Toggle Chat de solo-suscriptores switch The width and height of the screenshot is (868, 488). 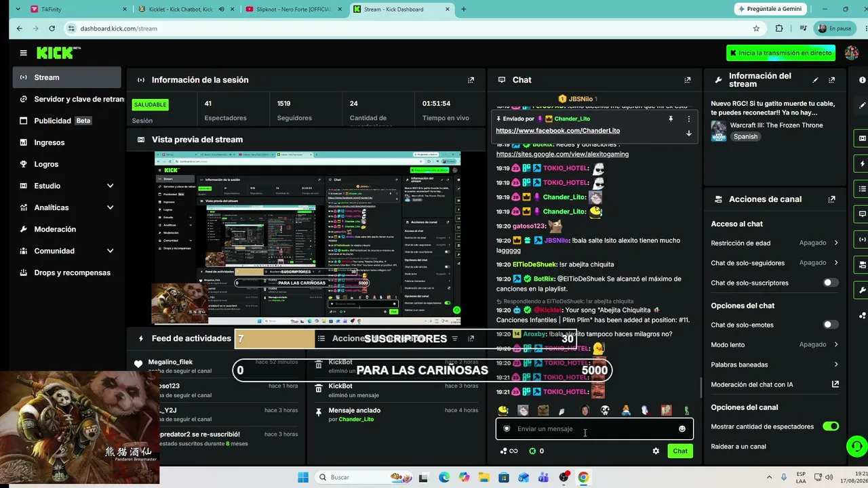coord(831,283)
